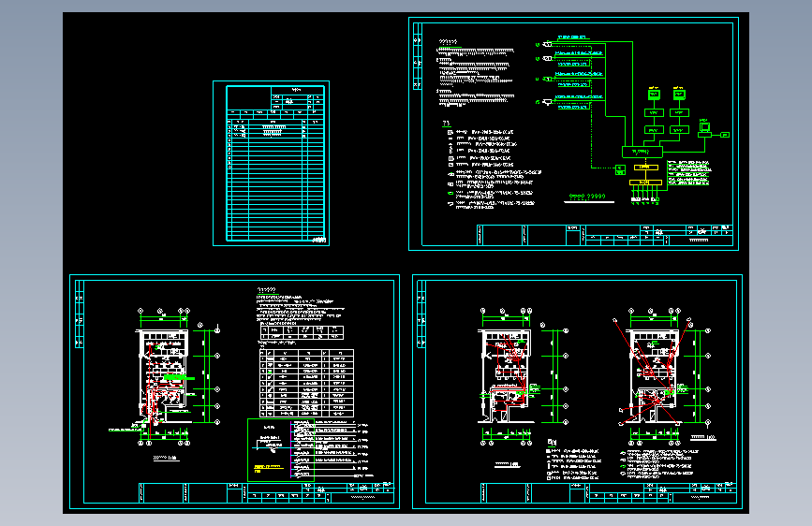The width and height of the screenshot is (812, 526).
Task: Click the white equipment schedule table
Action: click(x=306, y=383)
